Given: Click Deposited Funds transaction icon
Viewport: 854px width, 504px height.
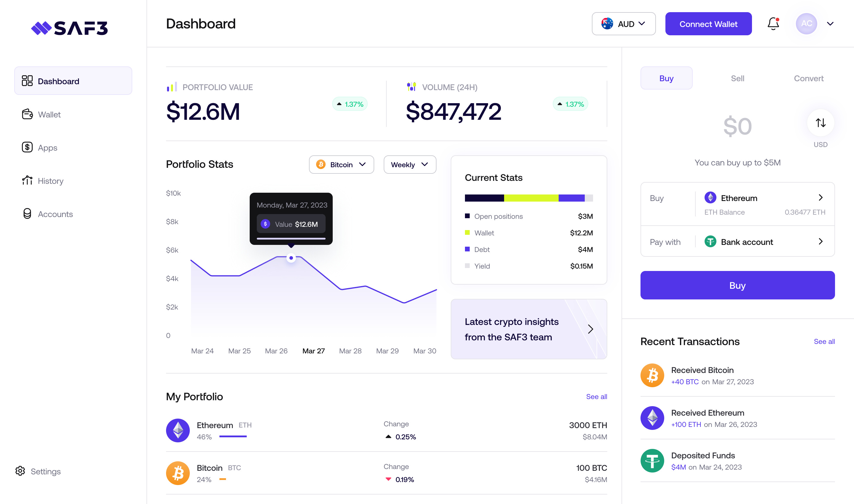Looking at the screenshot, I should pos(652,461).
